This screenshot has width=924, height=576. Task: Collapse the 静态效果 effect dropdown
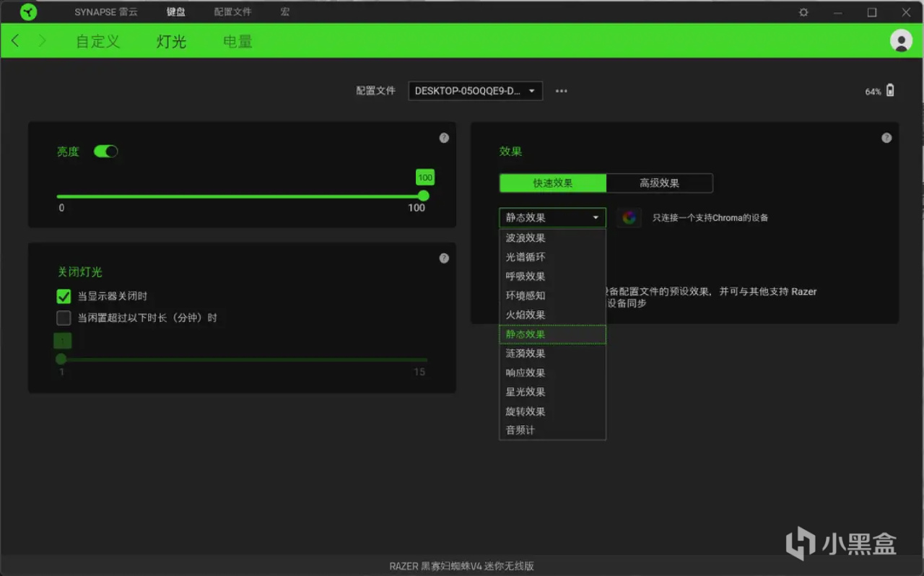click(552, 217)
